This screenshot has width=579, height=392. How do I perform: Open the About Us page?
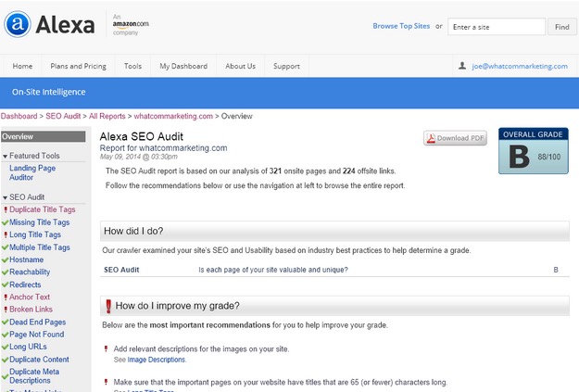(240, 66)
